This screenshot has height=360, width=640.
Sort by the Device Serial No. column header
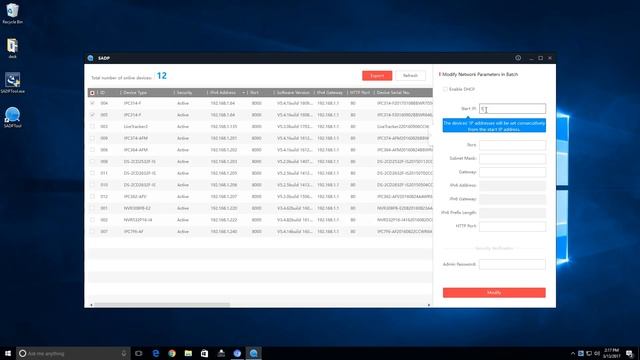coord(393,93)
